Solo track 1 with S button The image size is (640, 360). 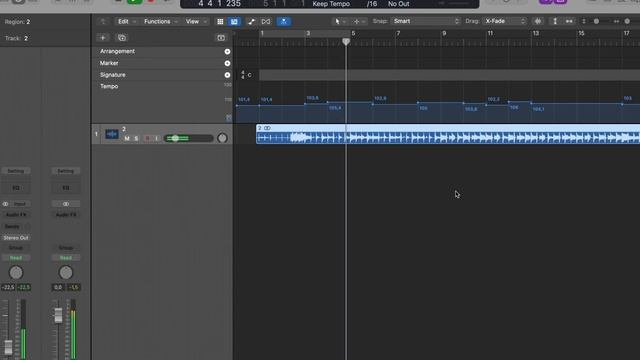136,139
